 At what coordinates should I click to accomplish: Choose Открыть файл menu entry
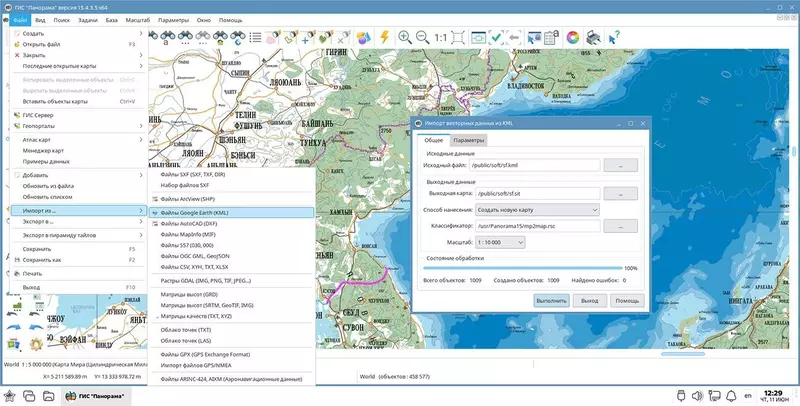point(79,44)
